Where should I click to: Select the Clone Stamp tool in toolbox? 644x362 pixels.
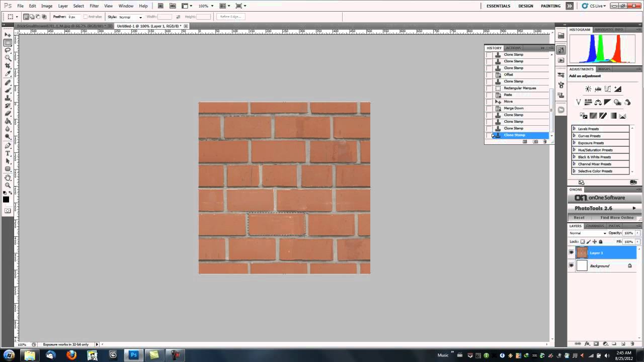click(x=8, y=98)
